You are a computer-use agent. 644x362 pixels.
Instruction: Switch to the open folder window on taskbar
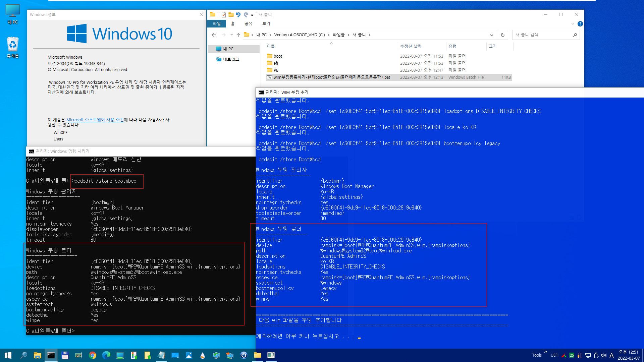click(258, 355)
